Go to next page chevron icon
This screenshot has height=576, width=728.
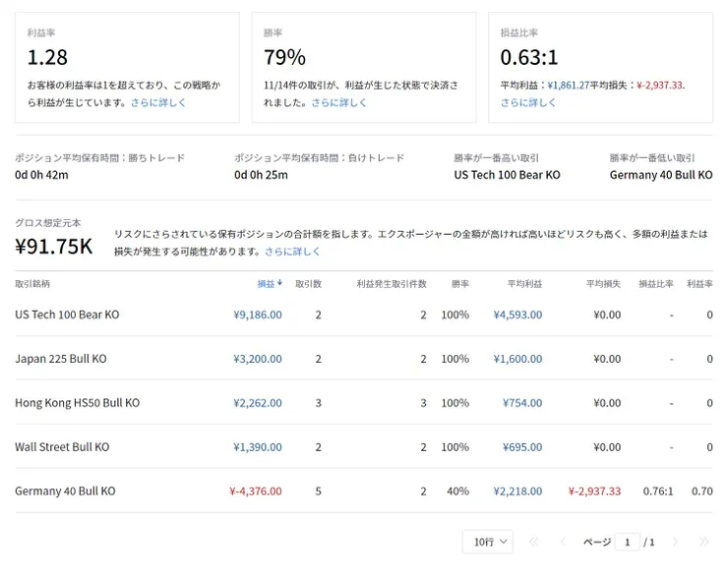coord(675,542)
